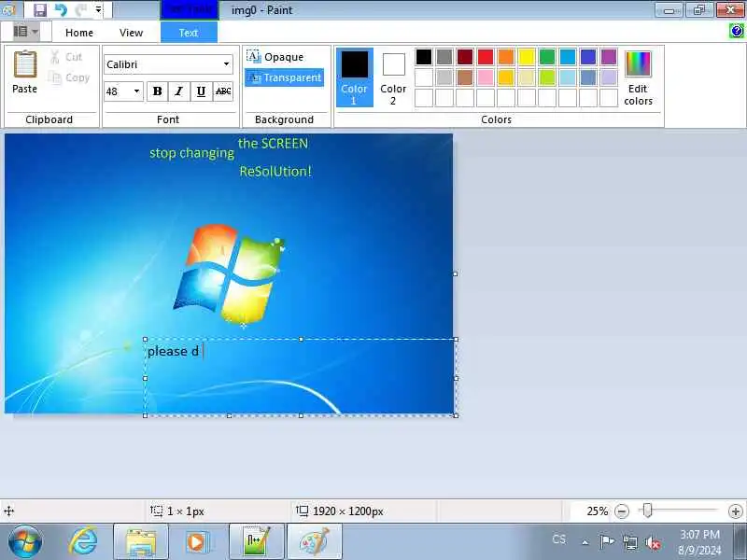
Task: Open Notepad++ from the taskbar
Action: point(257,542)
